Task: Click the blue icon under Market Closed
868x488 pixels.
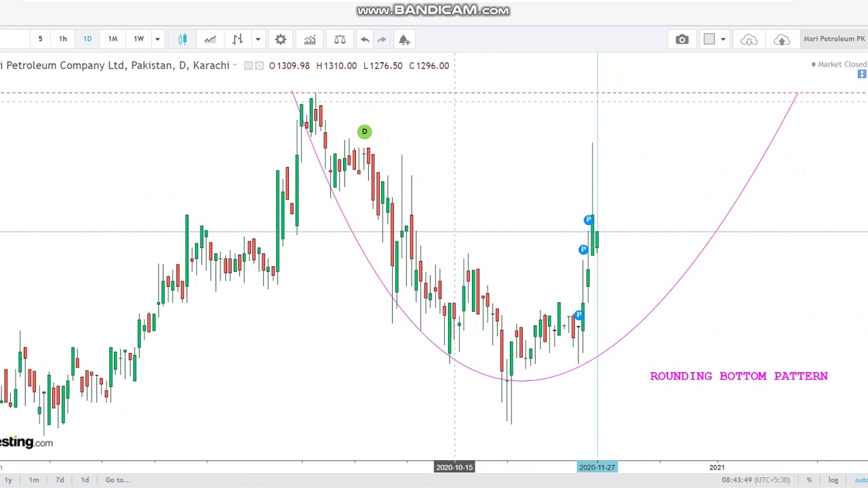Action: pos(862,74)
